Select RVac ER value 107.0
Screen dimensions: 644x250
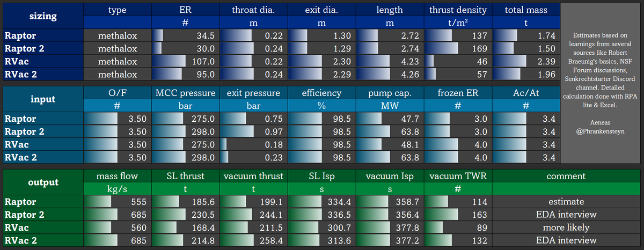(185, 61)
